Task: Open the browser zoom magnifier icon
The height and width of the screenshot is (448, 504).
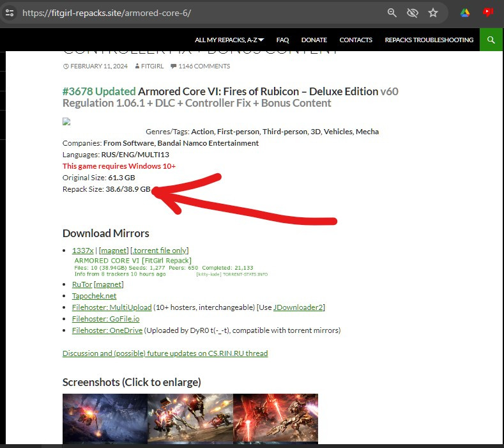Action: point(392,13)
